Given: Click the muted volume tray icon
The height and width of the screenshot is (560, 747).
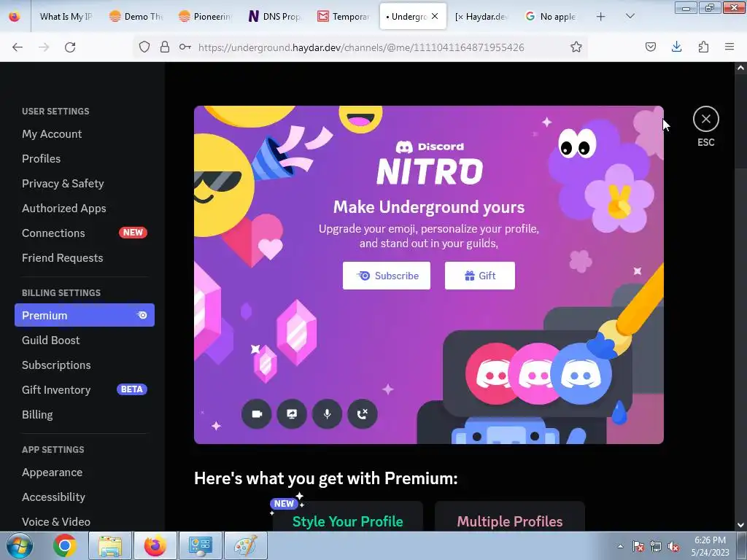Looking at the screenshot, I should (x=673, y=546).
